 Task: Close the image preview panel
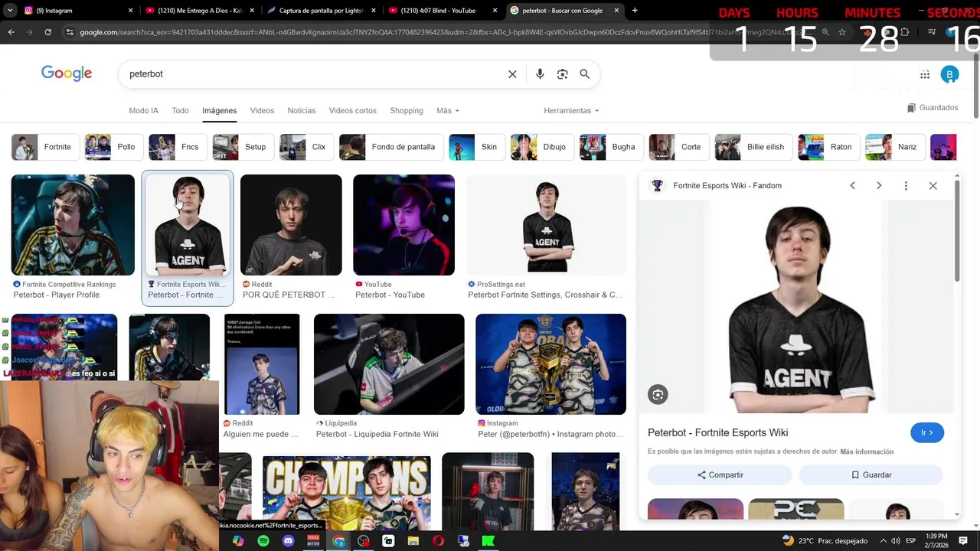point(933,186)
